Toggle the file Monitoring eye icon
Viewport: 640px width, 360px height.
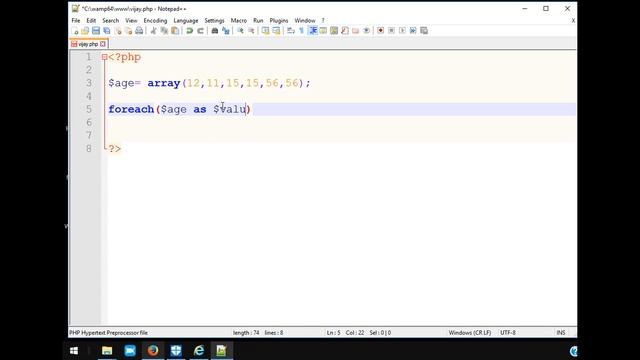pyautogui.click(x=367, y=31)
